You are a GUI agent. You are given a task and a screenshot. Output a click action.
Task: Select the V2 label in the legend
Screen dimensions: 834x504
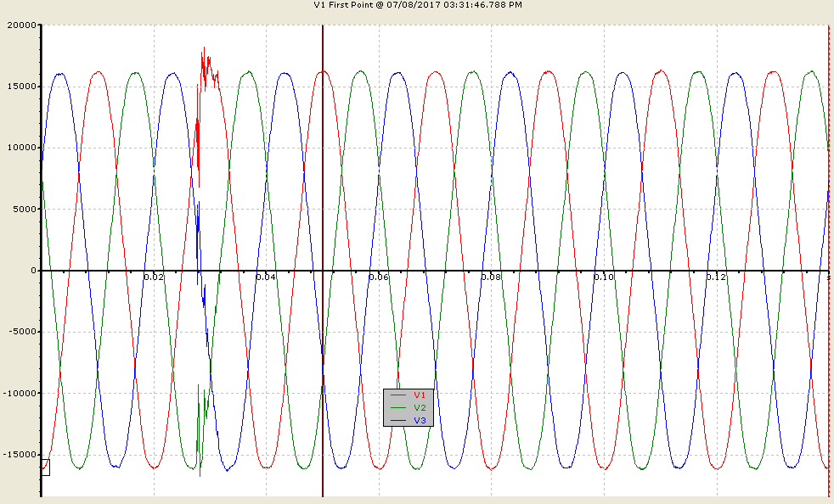click(420, 408)
